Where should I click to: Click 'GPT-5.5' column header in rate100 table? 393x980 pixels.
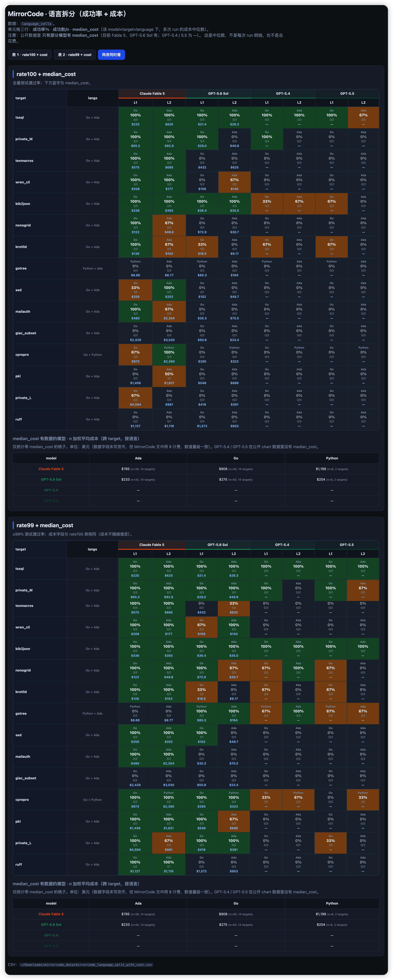(x=347, y=94)
